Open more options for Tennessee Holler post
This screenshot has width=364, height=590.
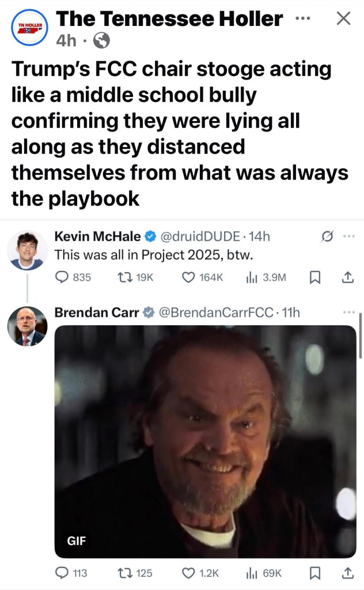pos(301,18)
